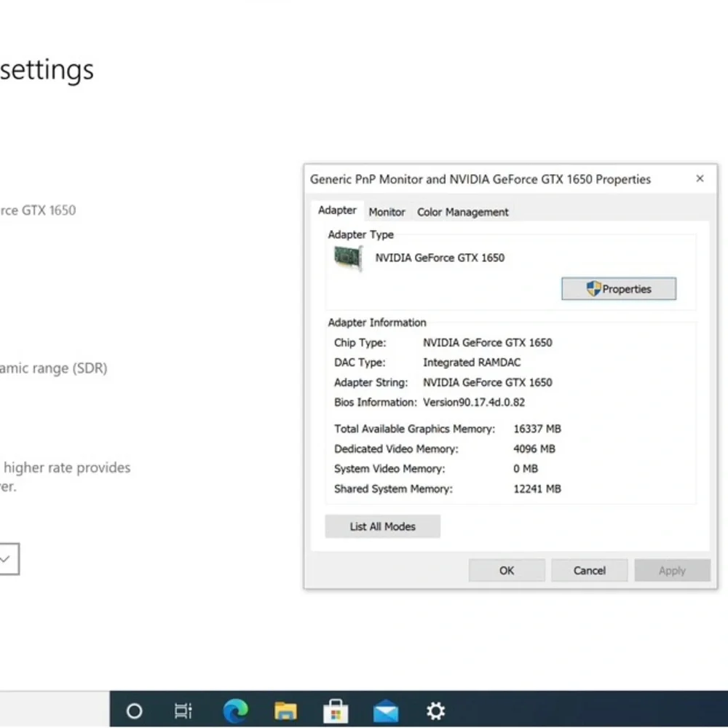Click the 'Adapter Information' group label
Screen dimensions: 728x728
tap(377, 323)
